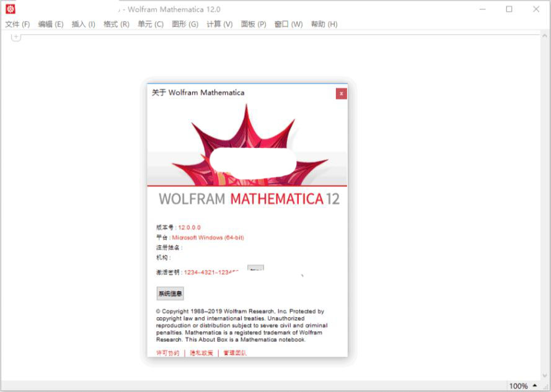Close the About Wolfram Mathematica dialog
The image size is (551, 392).
tap(341, 94)
